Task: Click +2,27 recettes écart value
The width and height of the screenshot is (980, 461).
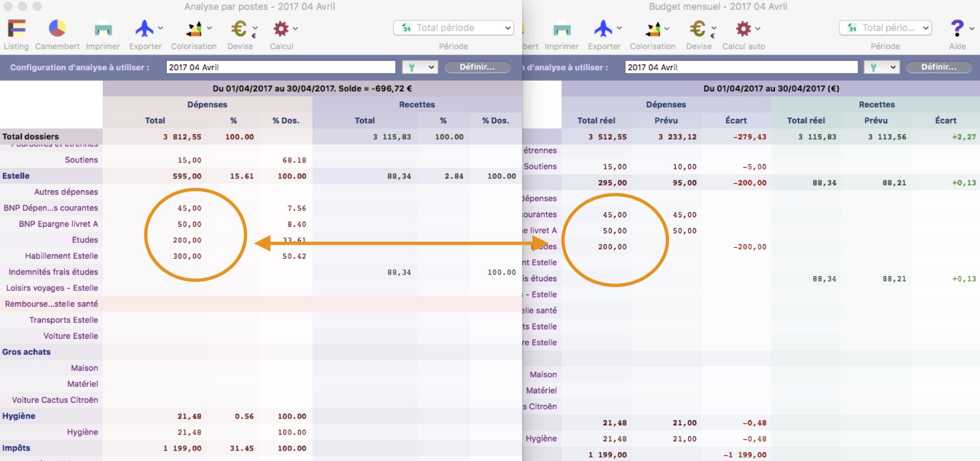Action: pyautogui.click(x=964, y=137)
